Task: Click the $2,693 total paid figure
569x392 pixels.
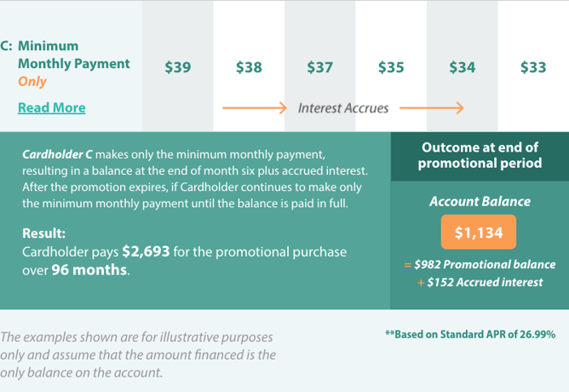Action: (146, 251)
